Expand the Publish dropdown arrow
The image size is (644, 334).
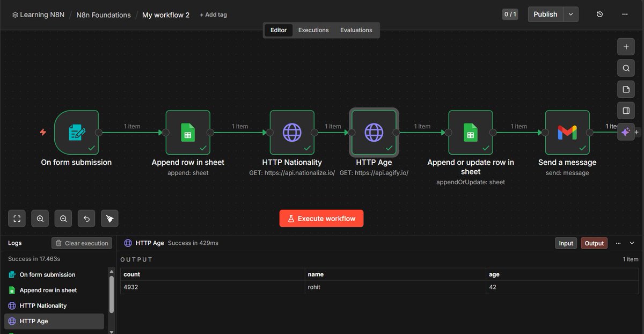click(570, 14)
